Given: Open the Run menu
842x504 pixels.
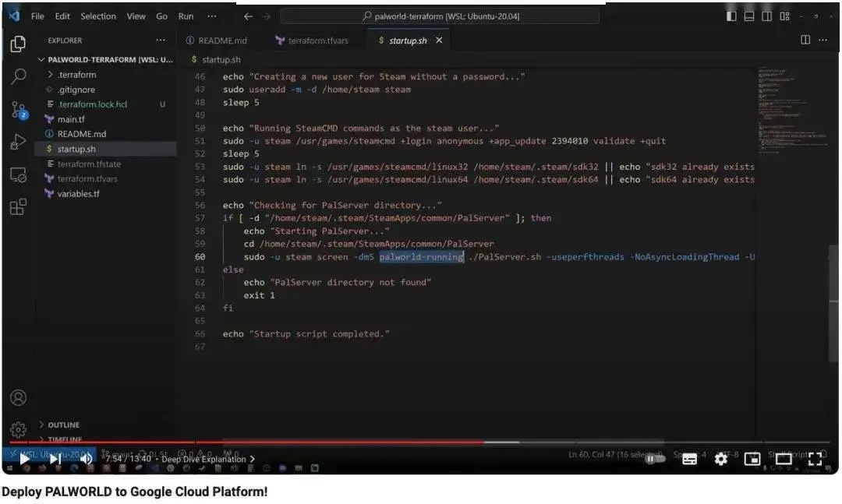Looking at the screenshot, I should [186, 16].
